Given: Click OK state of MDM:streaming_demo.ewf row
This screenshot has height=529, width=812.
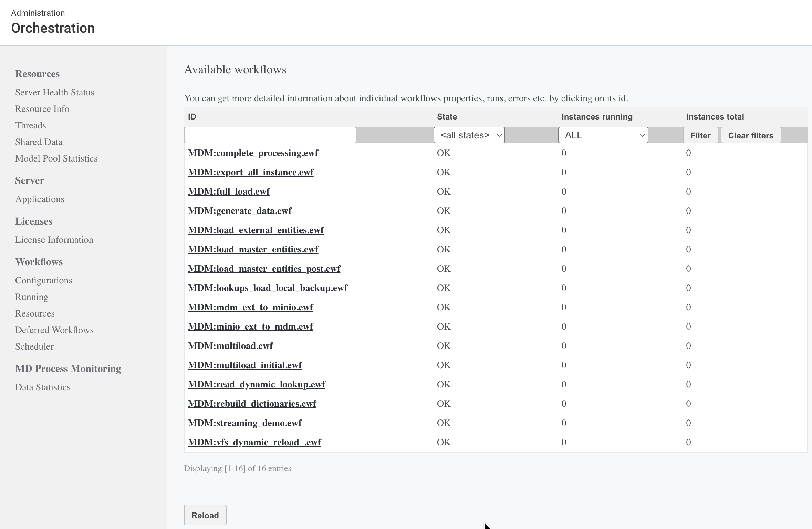Looking at the screenshot, I should (444, 423).
